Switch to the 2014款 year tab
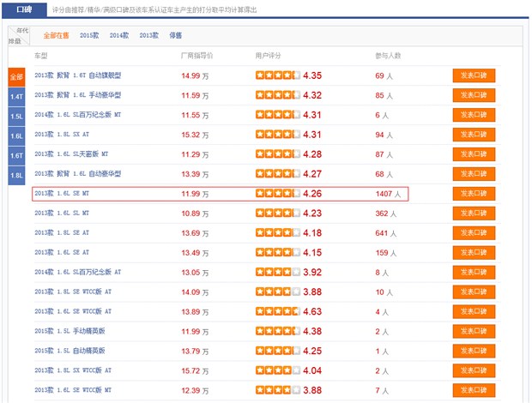The height and width of the screenshot is (403, 532). point(119,36)
